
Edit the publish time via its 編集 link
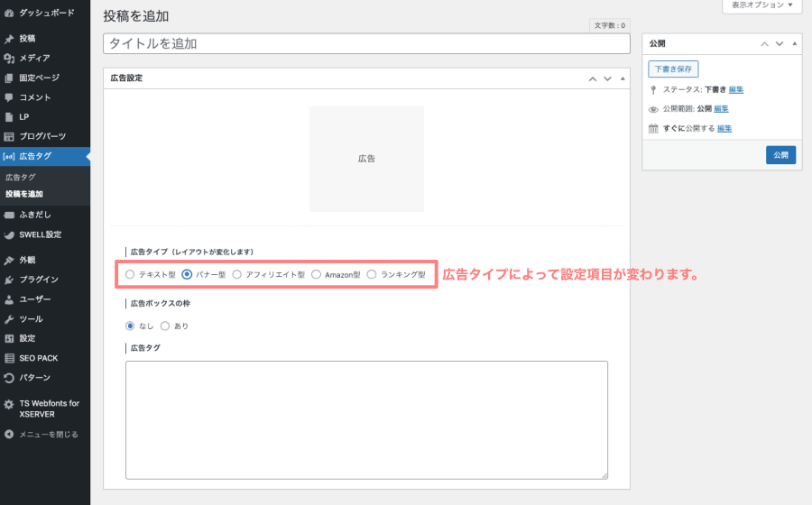[x=724, y=129]
